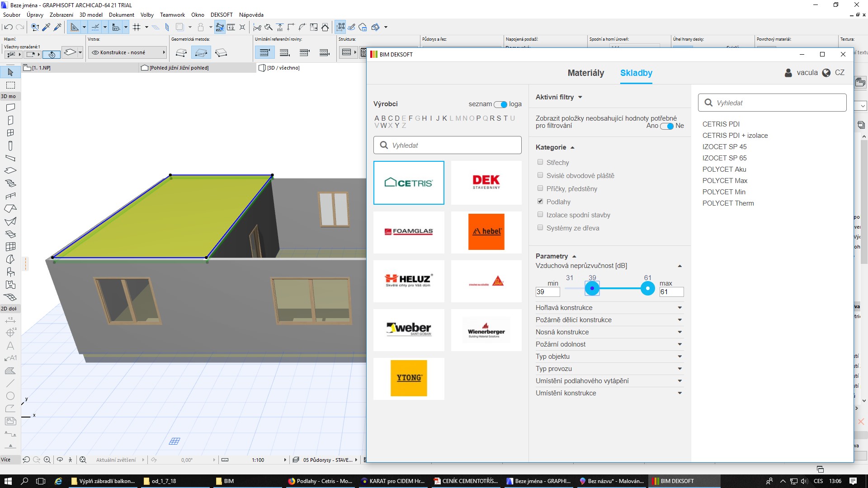The image size is (868, 488).
Task: Click the grid snap icon
Action: 137,27
